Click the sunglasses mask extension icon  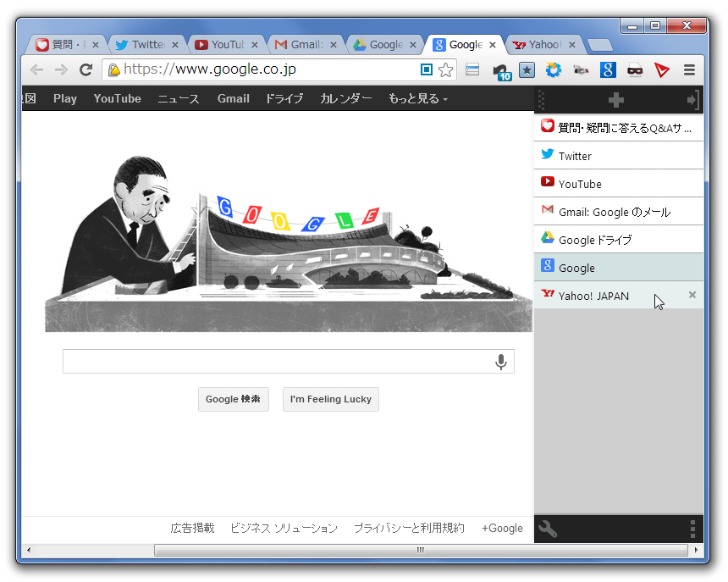coord(635,70)
